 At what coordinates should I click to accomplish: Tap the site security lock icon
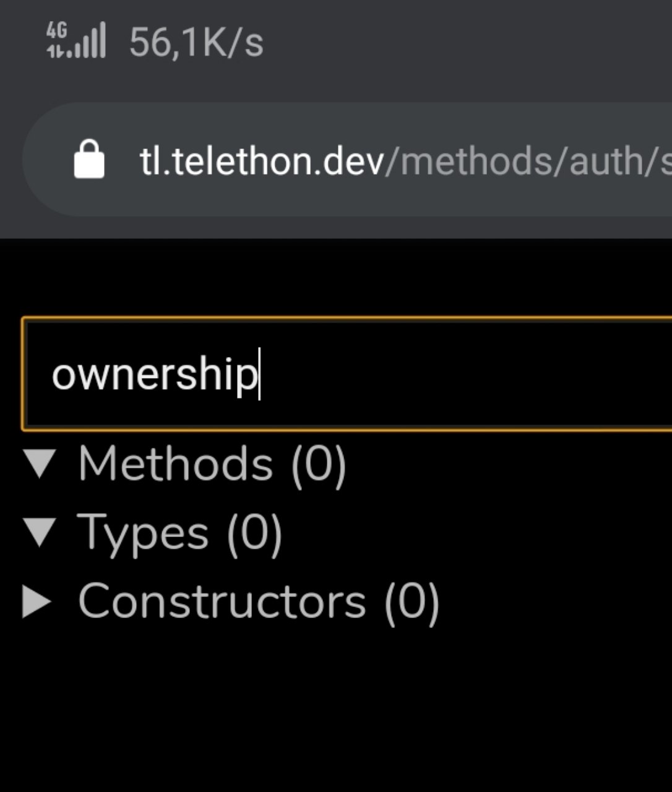89,160
